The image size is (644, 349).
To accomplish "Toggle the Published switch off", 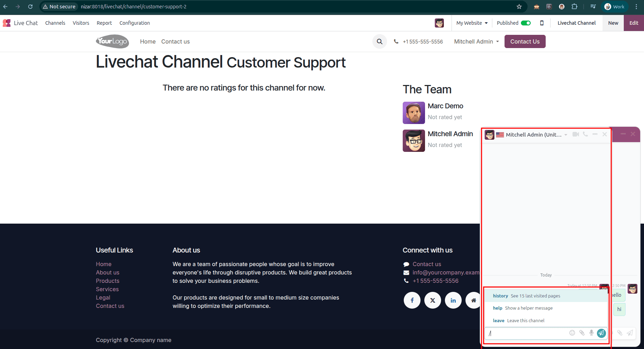I will coord(526,23).
